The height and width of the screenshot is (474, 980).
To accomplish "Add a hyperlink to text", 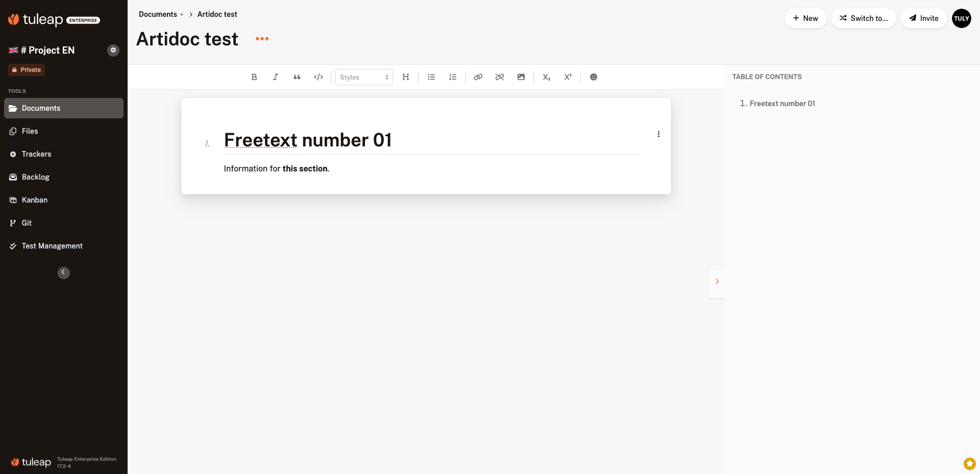I will click(478, 77).
